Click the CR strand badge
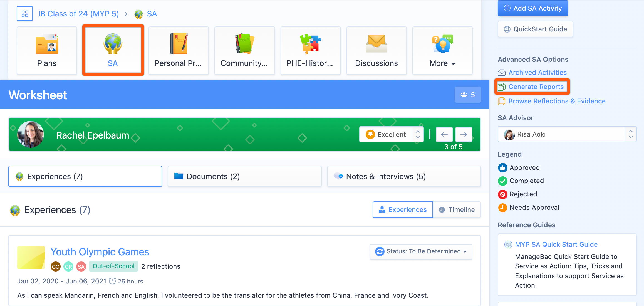This screenshot has height=306, width=644. tap(68, 267)
